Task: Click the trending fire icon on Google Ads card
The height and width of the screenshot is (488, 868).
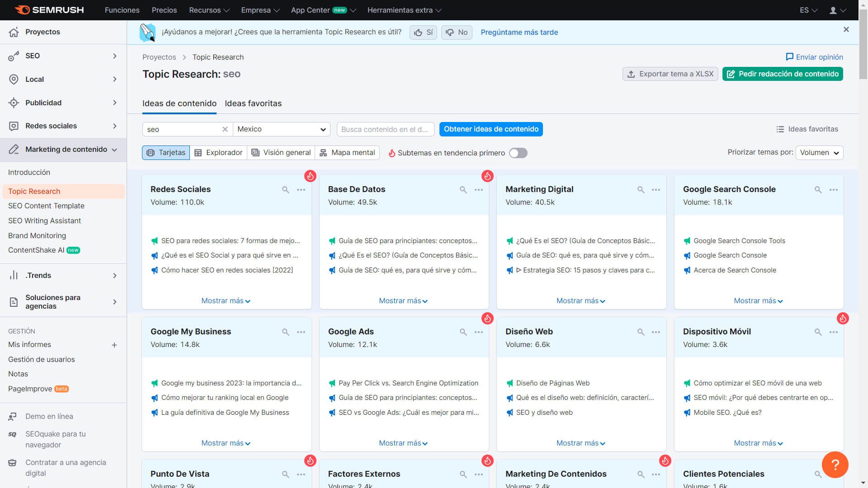Action: coord(488,318)
